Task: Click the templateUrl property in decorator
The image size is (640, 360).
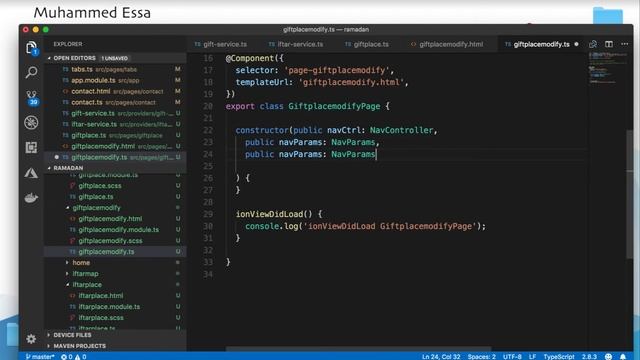Action: [262, 82]
